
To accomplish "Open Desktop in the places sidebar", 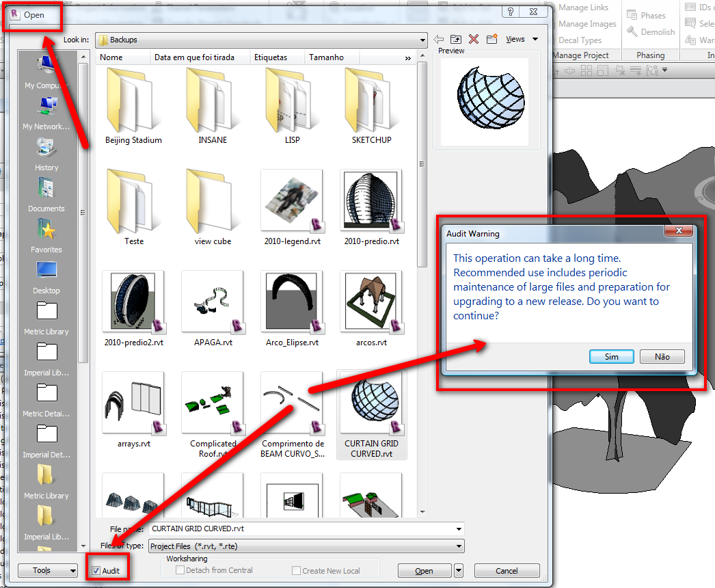I will tap(46, 278).
